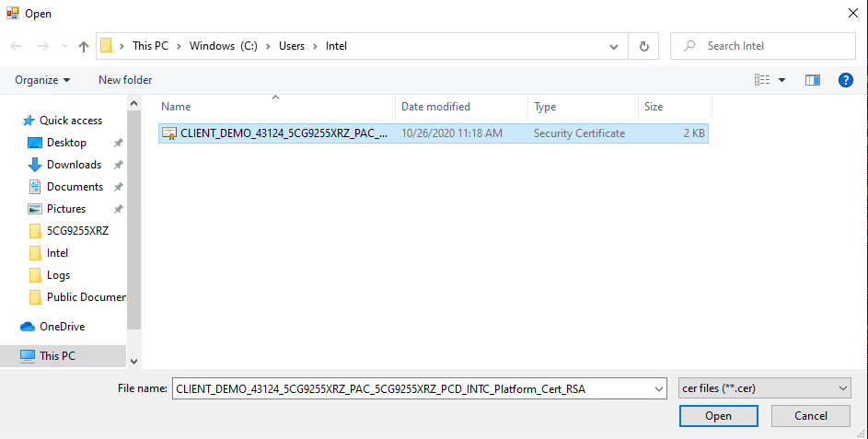Expand the File name dropdown arrow
Viewport: 868px width, 439px height.
(659, 389)
